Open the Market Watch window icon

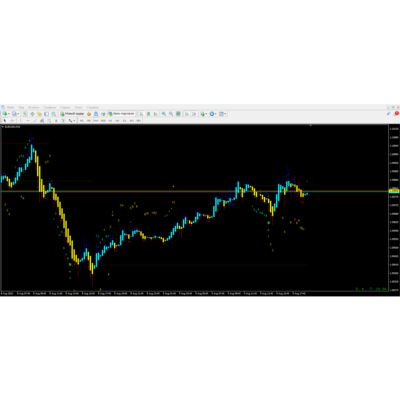pos(25,114)
